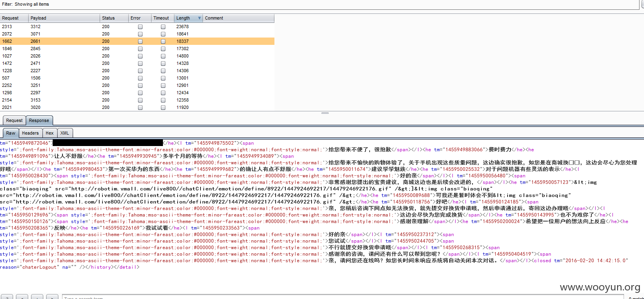Toggle Error checkbox for request 1298
This screenshot has height=299, width=644.
(x=140, y=93)
